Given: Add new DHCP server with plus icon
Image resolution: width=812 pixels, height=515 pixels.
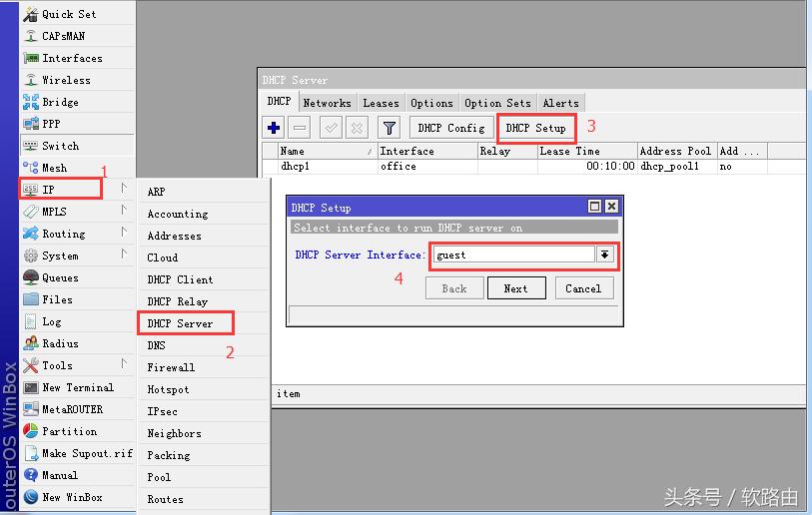Looking at the screenshot, I should (274, 128).
